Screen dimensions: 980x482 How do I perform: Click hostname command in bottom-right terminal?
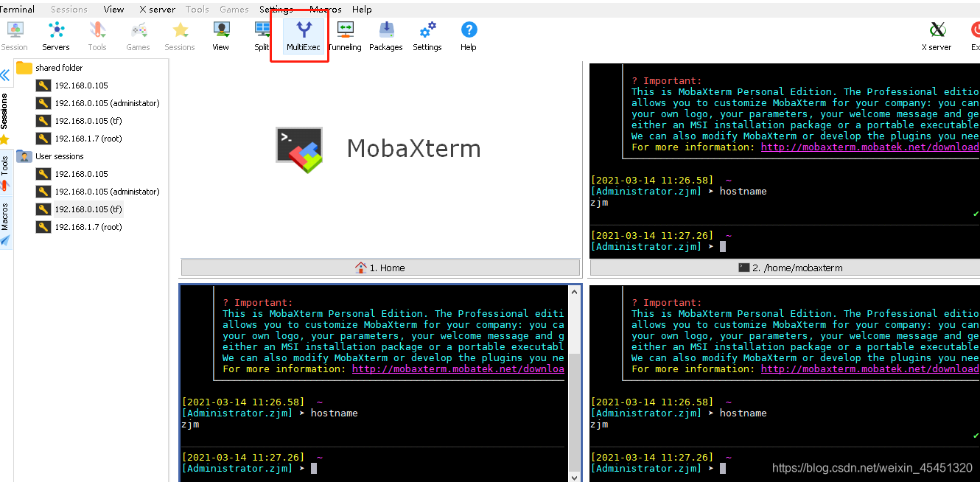[743, 413]
